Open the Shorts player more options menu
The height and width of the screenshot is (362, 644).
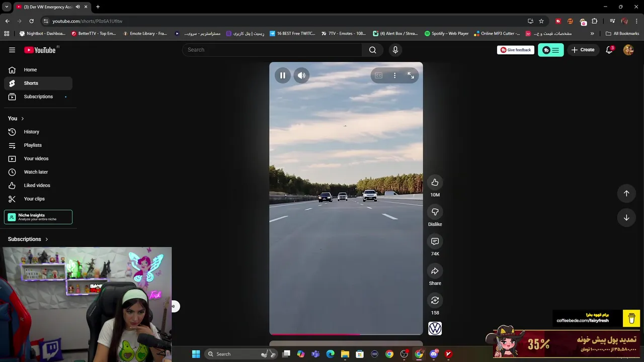click(x=395, y=75)
